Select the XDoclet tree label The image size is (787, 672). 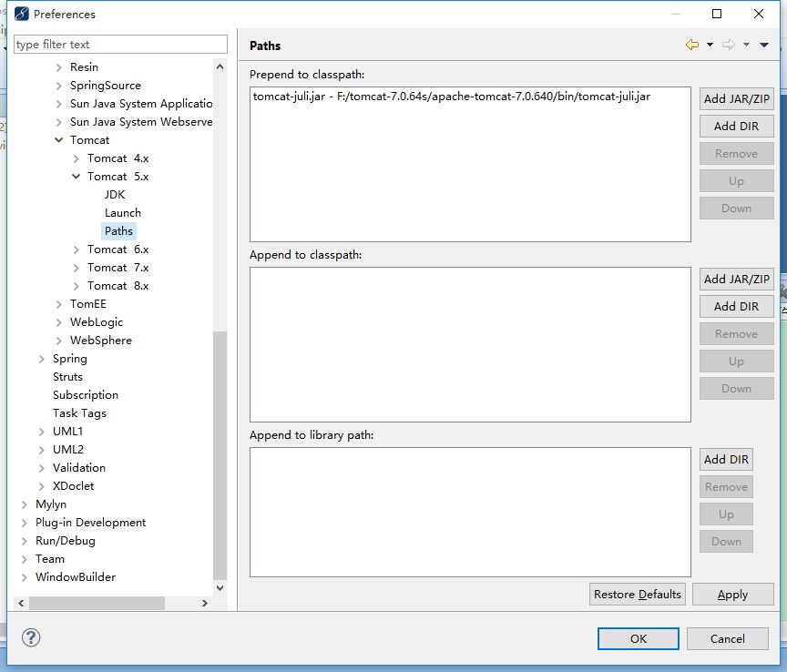click(x=73, y=486)
